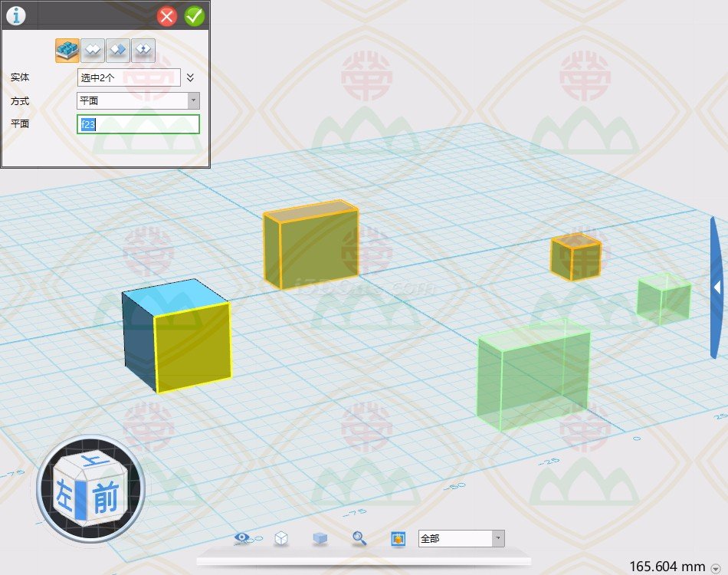The height and width of the screenshot is (575, 728).
Task: Toggle the eye visibility icon in bottom toolbar
Action: [243, 539]
